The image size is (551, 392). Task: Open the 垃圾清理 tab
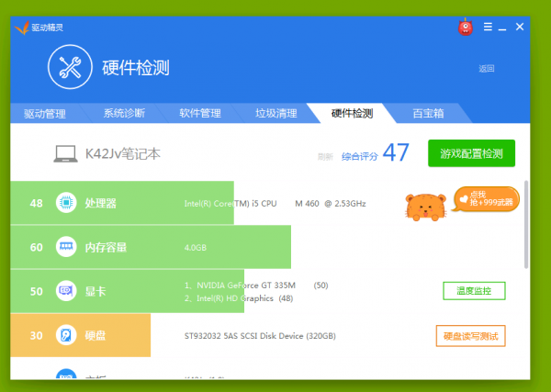(x=276, y=113)
